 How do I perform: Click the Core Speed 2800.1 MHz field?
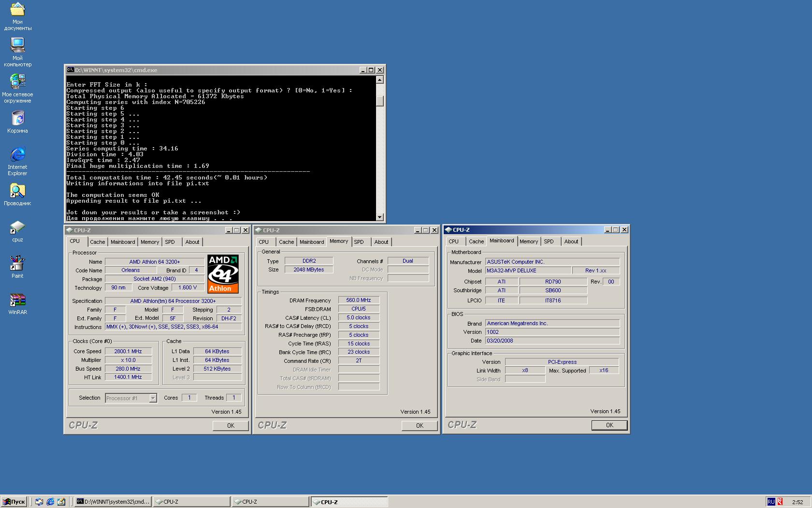click(x=128, y=351)
